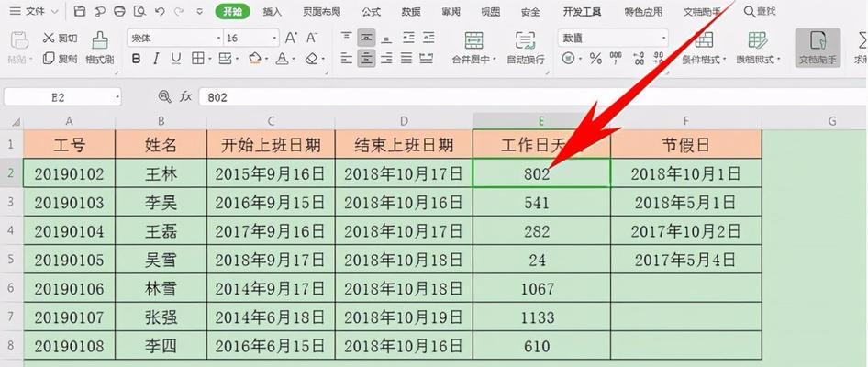This screenshot has height=367, width=868.
Task: Align cell text to the left
Action: (x=347, y=58)
